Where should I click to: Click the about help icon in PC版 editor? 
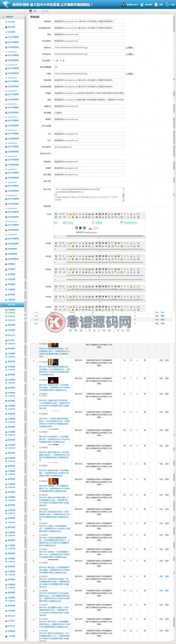(x=139, y=217)
